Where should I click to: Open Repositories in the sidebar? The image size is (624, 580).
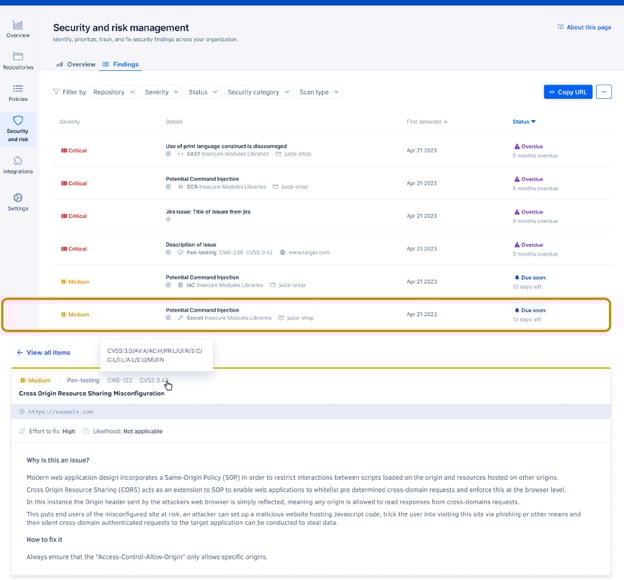tap(18, 61)
